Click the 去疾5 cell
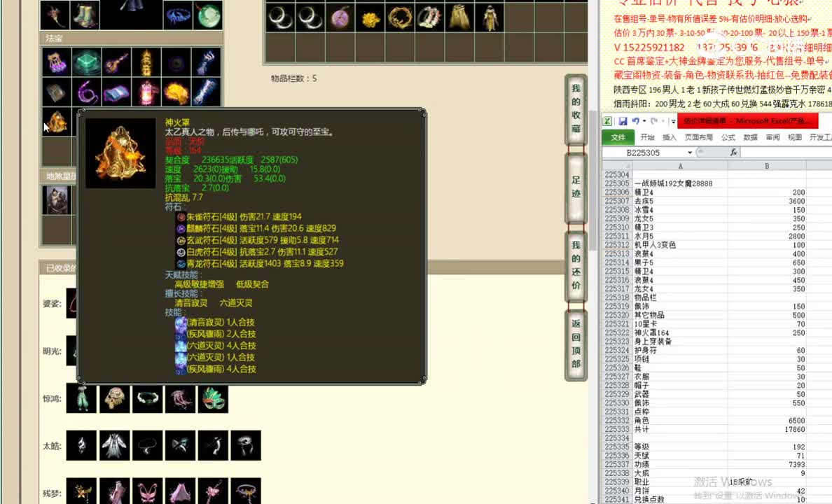 pyautogui.click(x=680, y=201)
